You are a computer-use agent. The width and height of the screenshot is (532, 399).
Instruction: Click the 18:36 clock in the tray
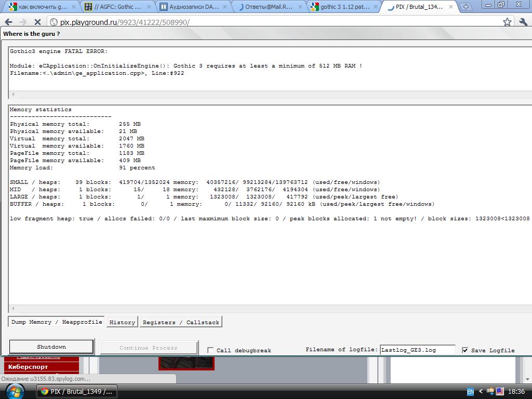(x=516, y=392)
